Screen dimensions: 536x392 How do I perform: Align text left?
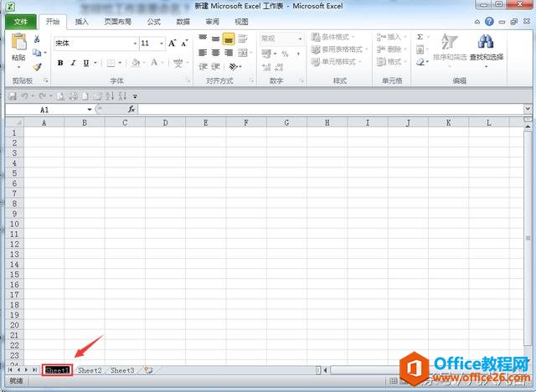point(203,53)
